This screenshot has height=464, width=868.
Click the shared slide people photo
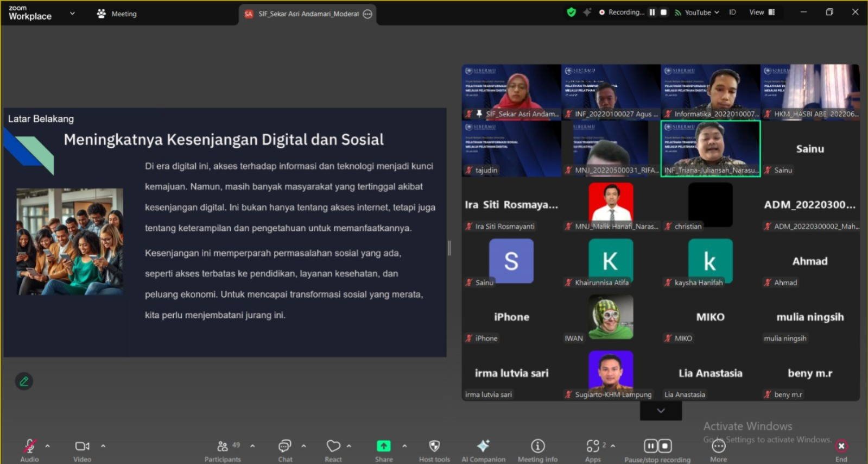[x=69, y=241]
